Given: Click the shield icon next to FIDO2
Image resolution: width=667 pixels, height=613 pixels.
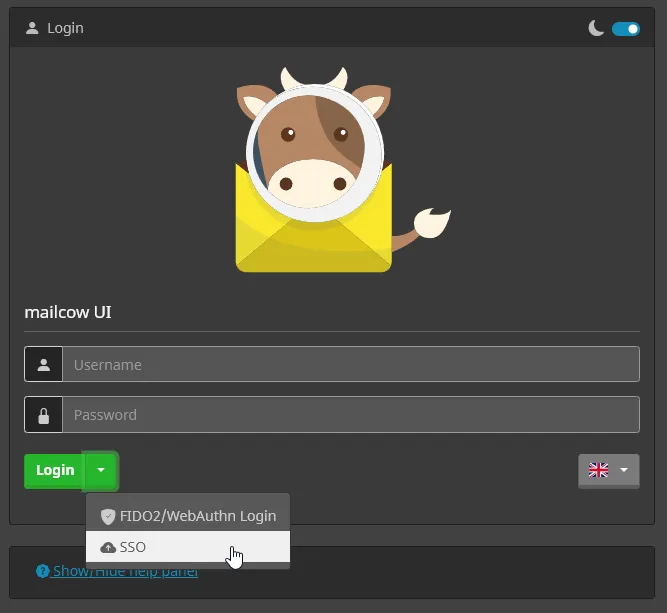Looking at the screenshot, I should 108,516.
